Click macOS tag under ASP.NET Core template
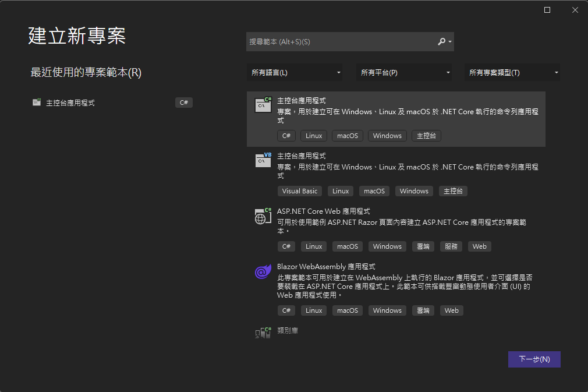 click(x=348, y=246)
